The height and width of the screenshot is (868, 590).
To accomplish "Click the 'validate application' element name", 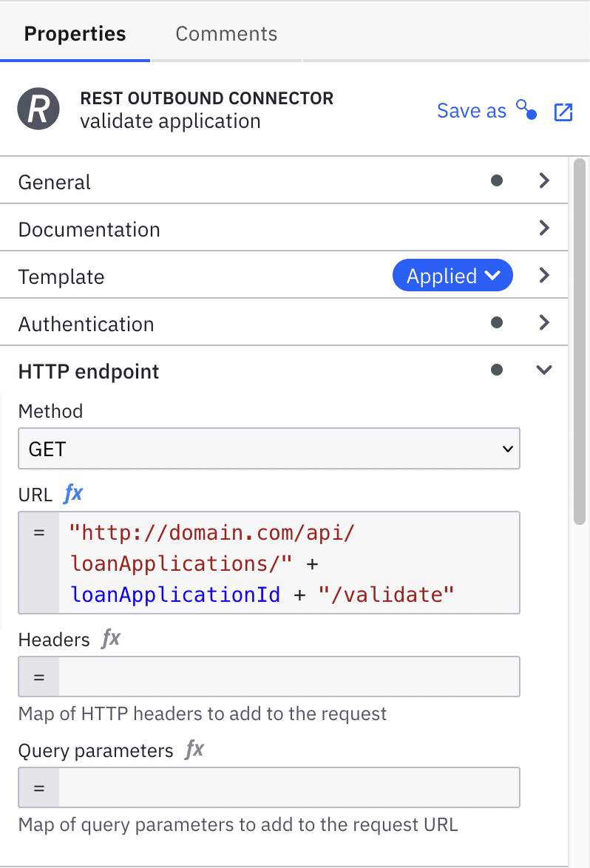I will [x=170, y=121].
